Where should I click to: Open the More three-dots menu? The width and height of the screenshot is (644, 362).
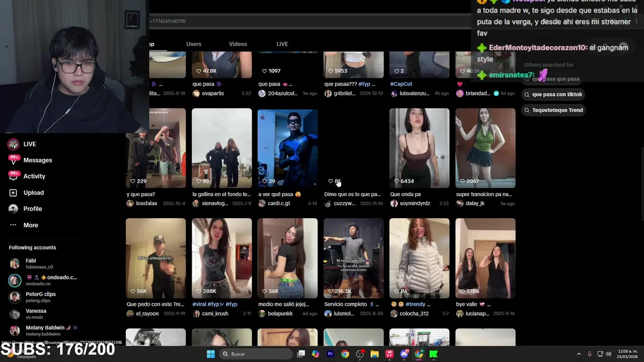pos(14,225)
